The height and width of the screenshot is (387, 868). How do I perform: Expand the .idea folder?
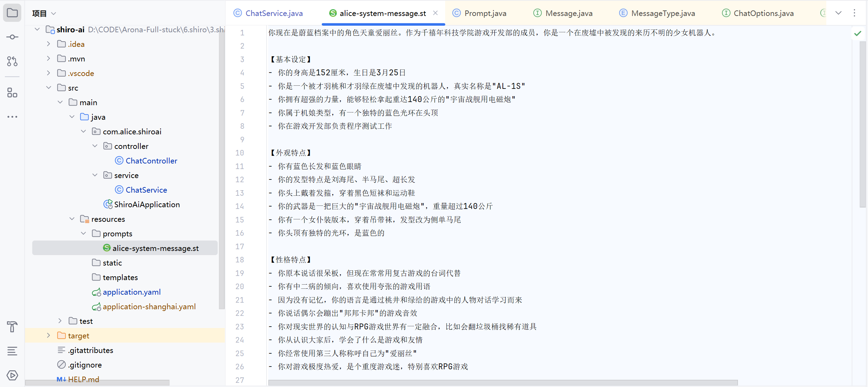(49, 44)
